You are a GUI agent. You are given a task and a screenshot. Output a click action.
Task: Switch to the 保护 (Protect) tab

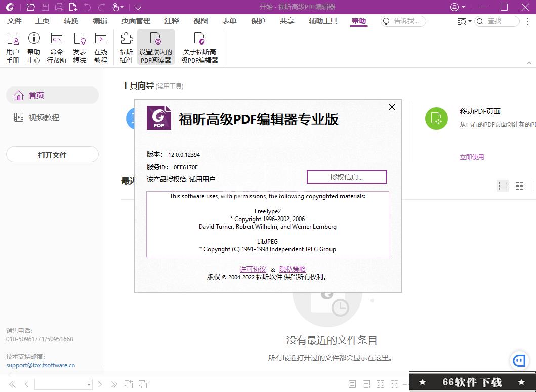[258, 21]
